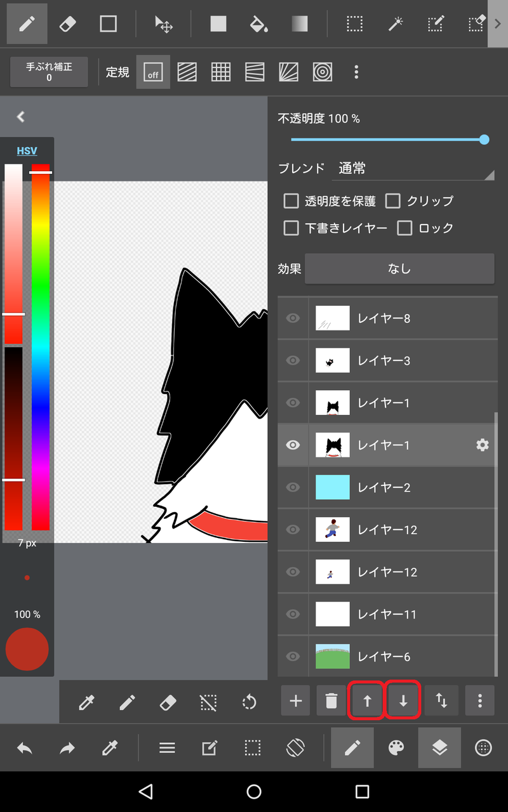Enable the radial lines ruler

(x=289, y=72)
